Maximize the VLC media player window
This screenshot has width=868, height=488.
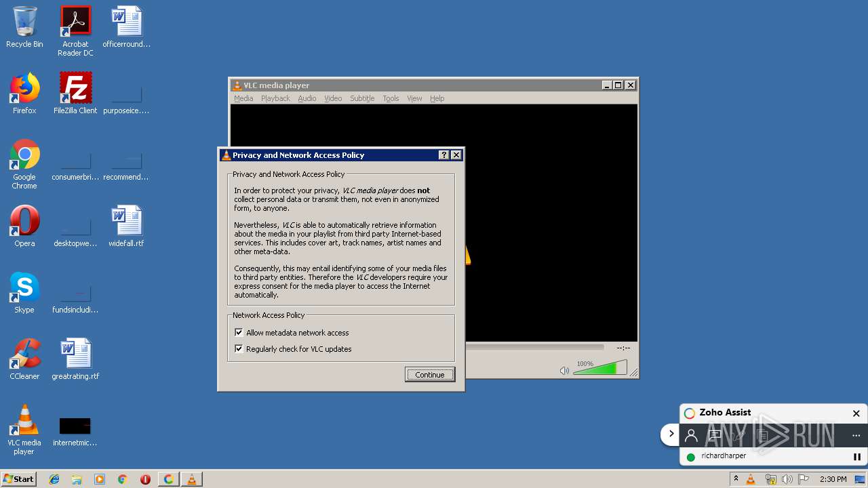point(618,85)
